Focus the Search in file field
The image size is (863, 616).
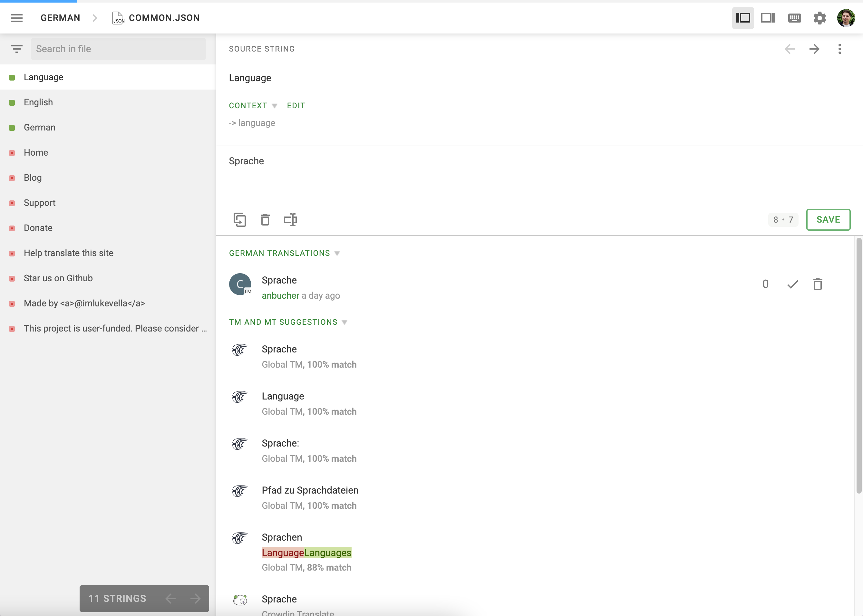point(118,49)
